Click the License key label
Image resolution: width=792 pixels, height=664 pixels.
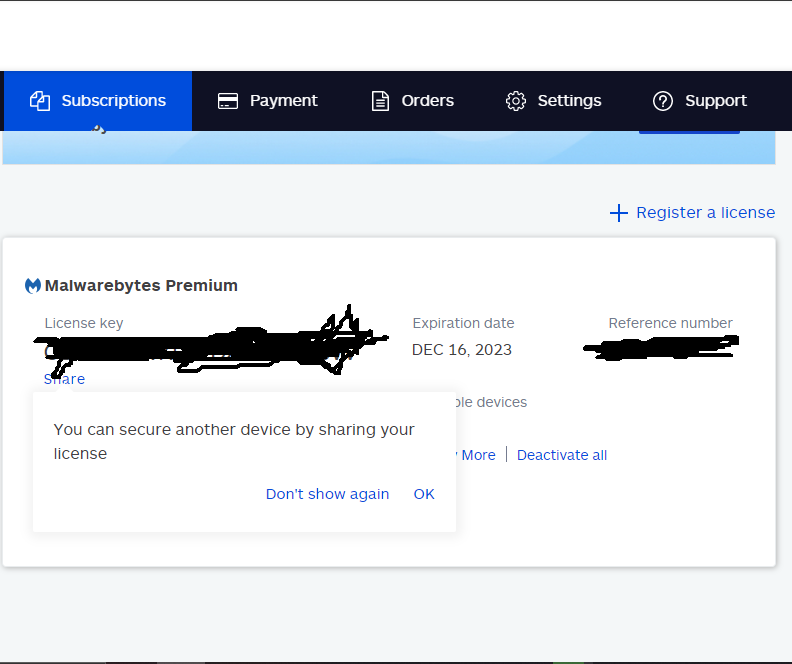click(x=84, y=323)
